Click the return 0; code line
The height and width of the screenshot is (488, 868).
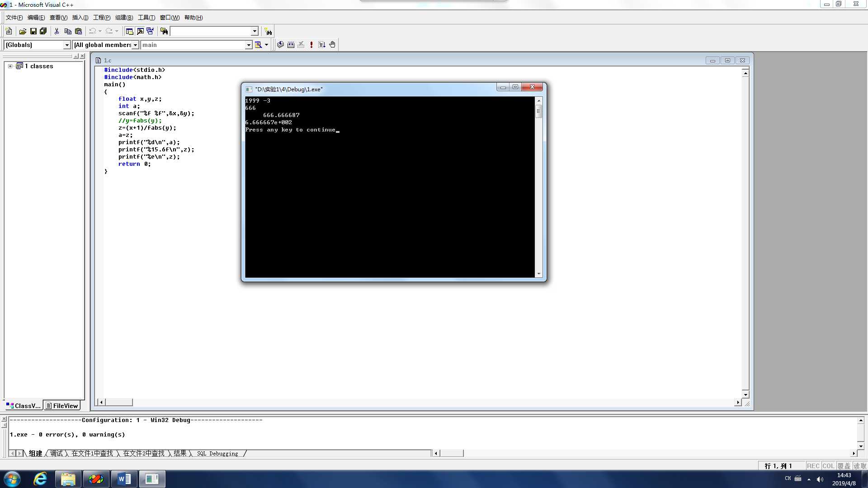134,164
